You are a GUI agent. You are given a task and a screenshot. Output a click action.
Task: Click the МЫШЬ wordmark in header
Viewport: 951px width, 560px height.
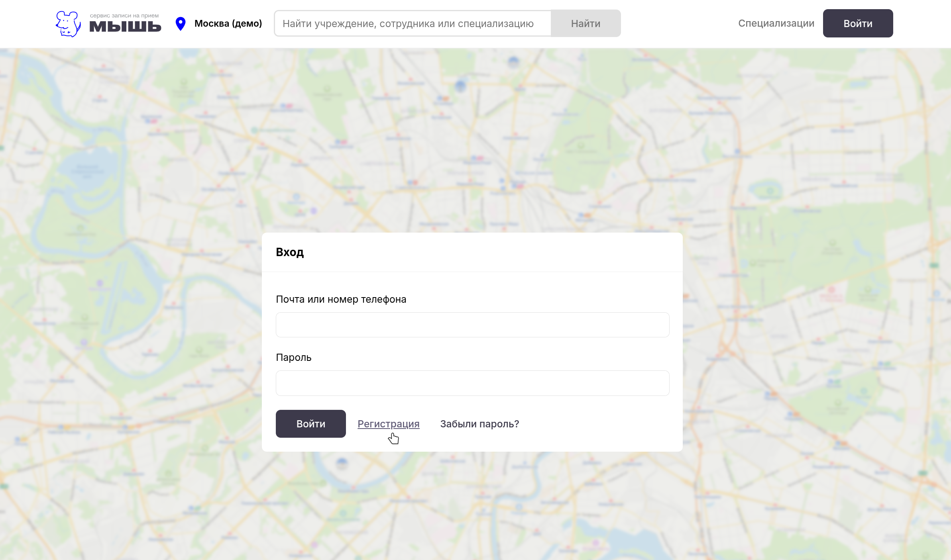(x=125, y=27)
